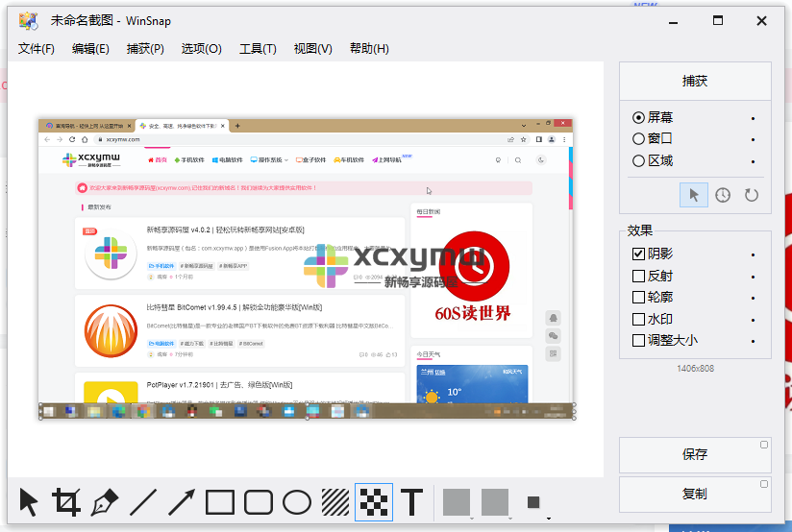Select the straight Line tool
The height and width of the screenshot is (532, 792).
pyautogui.click(x=143, y=502)
